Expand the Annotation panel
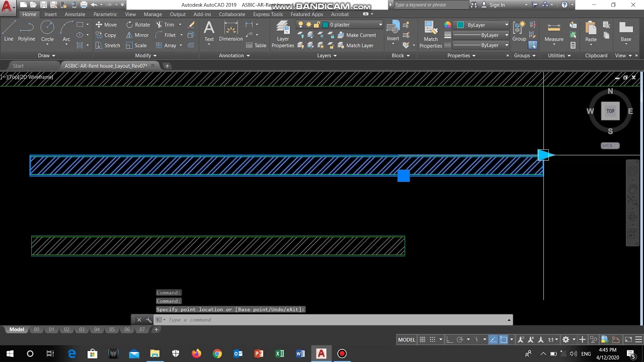 click(234, 55)
